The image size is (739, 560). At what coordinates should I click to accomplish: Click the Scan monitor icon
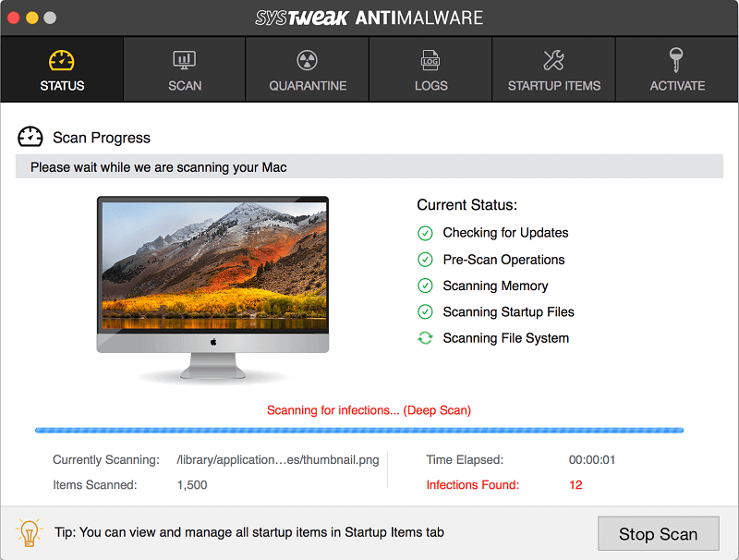click(184, 60)
